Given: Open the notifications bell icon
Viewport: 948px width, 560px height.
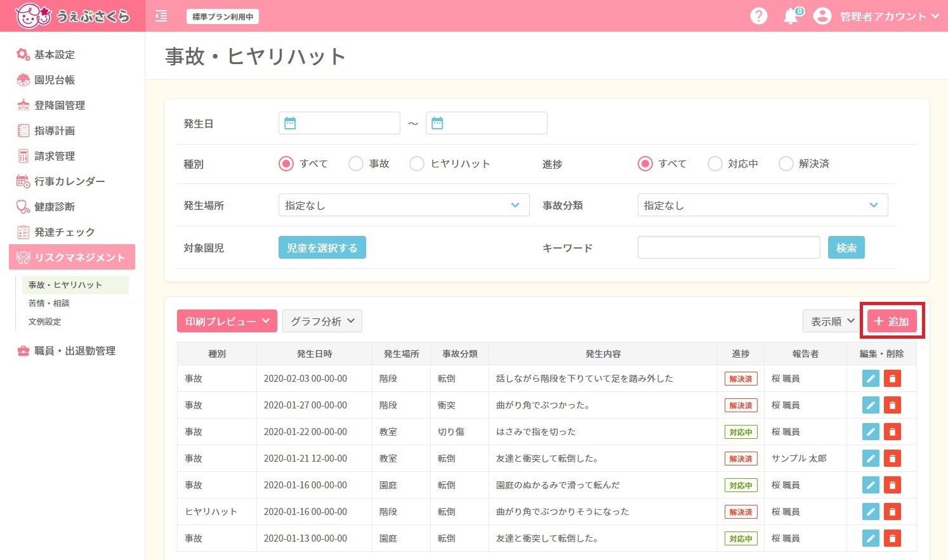Looking at the screenshot, I should coord(791,16).
